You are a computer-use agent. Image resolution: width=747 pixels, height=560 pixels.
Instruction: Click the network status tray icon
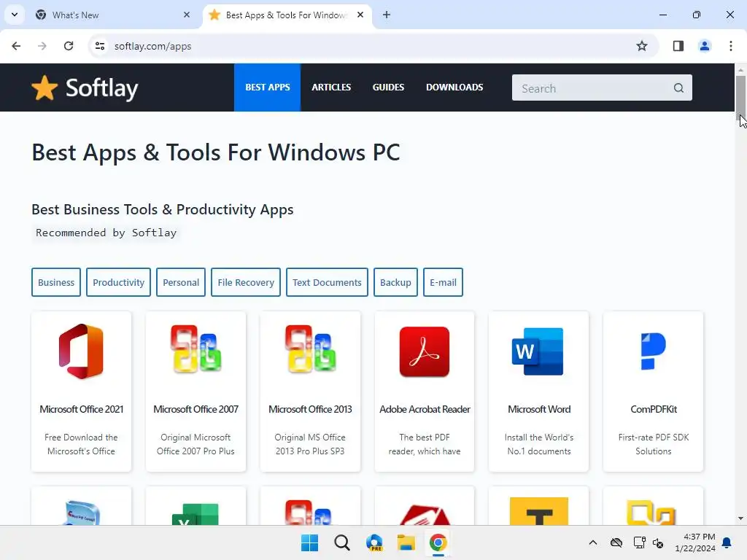639,542
